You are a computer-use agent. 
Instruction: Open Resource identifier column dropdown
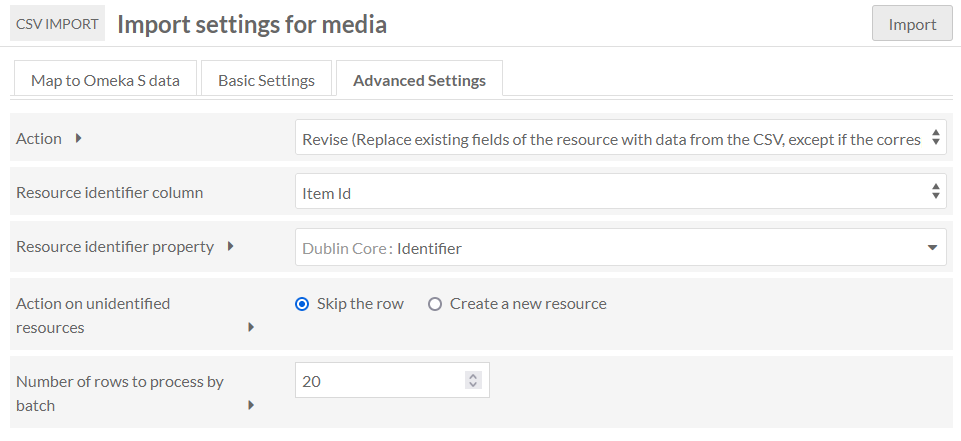click(621, 192)
